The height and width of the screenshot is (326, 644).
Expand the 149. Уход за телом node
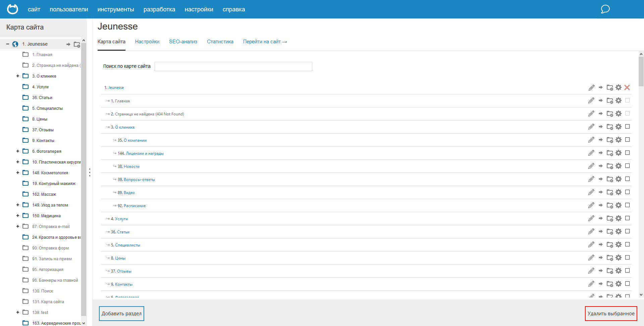pyautogui.click(x=18, y=205)
